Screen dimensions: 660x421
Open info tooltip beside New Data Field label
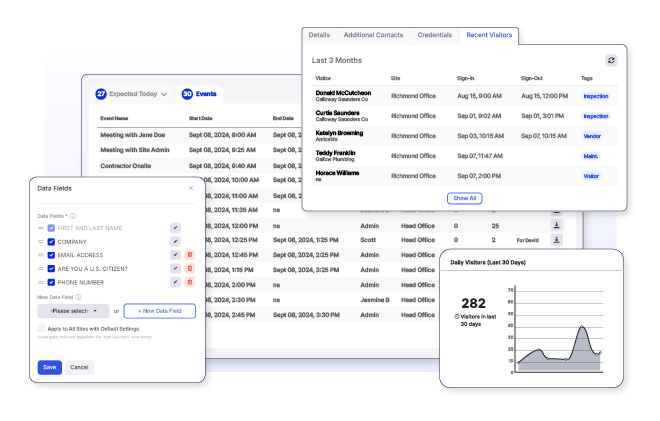pyautogui.click(x=78, y=297)
